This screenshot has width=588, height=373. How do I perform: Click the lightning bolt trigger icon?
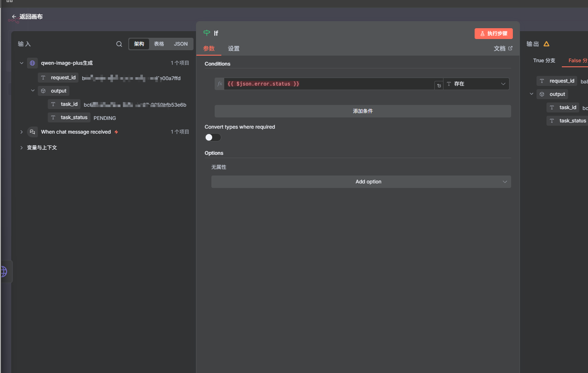coord(116,132)
